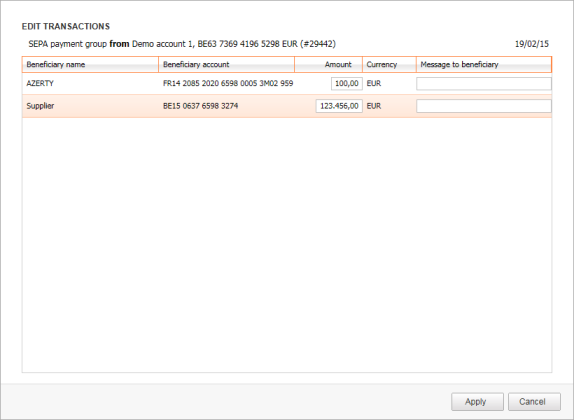
Task: Click the Edit Transactions dialog title
Action: coord(66,26)
